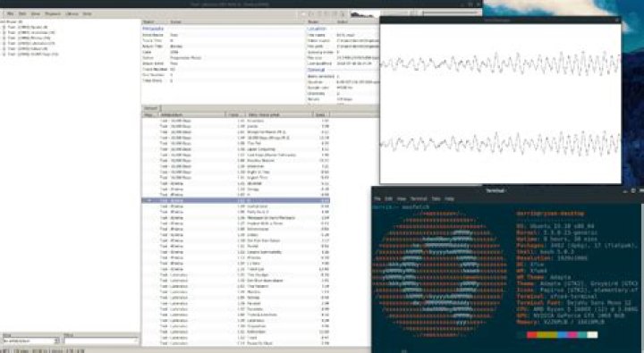
Task: Click the oscilloscope window waveform display
Action: click(500, 104)
